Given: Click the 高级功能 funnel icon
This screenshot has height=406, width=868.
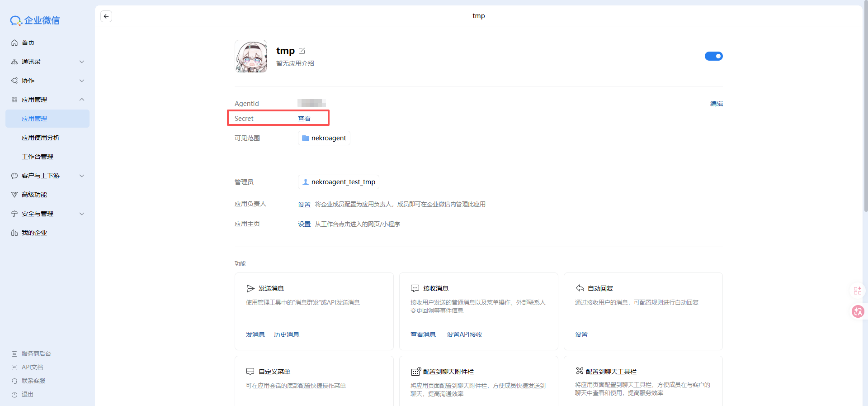Looking at the screenshot, I should pos(14,195).
